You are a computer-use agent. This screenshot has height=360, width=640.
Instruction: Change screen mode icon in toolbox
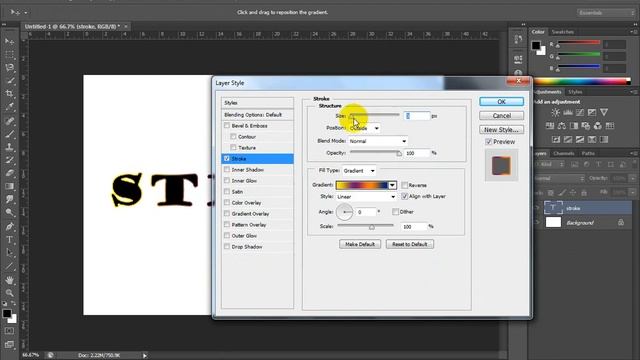click(x=9, y=344)
